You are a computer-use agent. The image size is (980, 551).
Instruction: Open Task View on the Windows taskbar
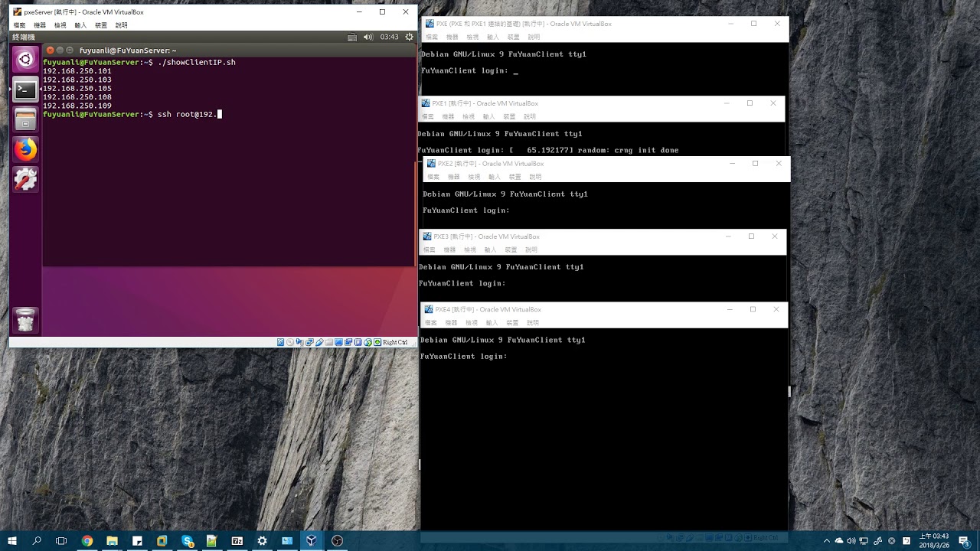click(62, 540)
